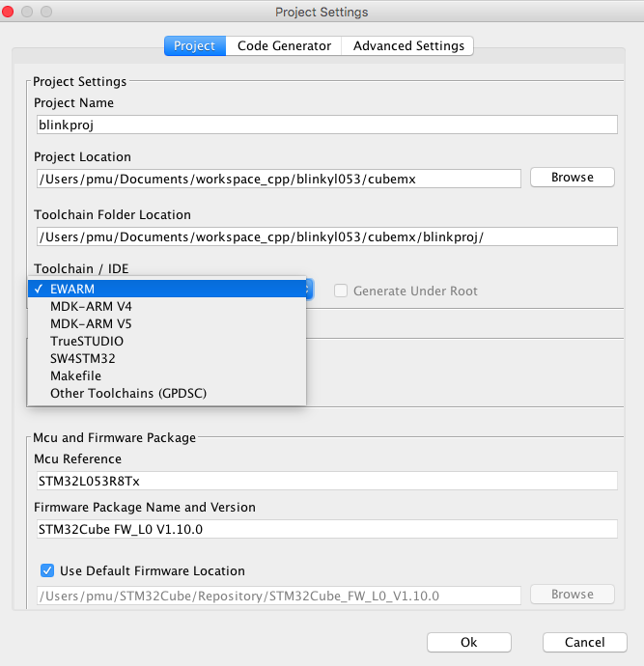Toggle Use Default Firmware Location checkbox
Viewport: 644px width, 666px height.
pos(47,570)
